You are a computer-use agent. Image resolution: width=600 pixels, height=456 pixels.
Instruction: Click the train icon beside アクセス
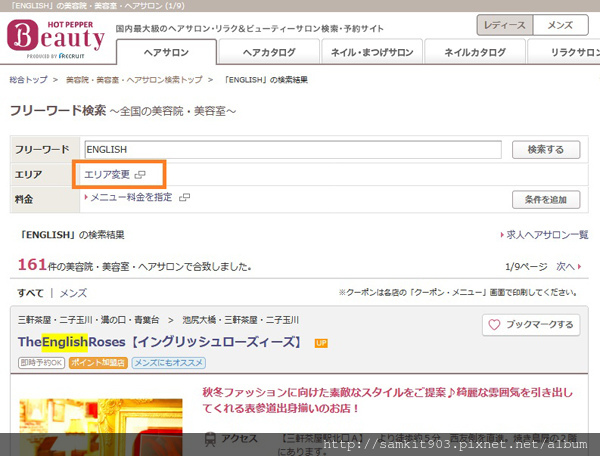click(210, 439)
